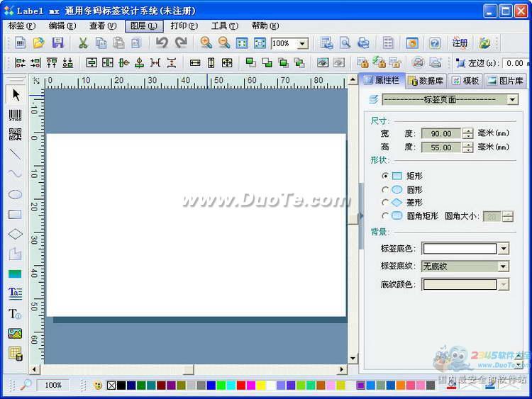Viewport: 532px width, 399px height.
Task: Increase the 宽度 width spinner value
Action: point(468,131)
